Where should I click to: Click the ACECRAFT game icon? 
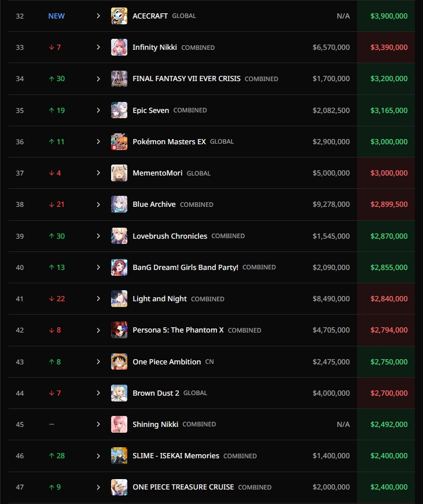pos(119,16)
